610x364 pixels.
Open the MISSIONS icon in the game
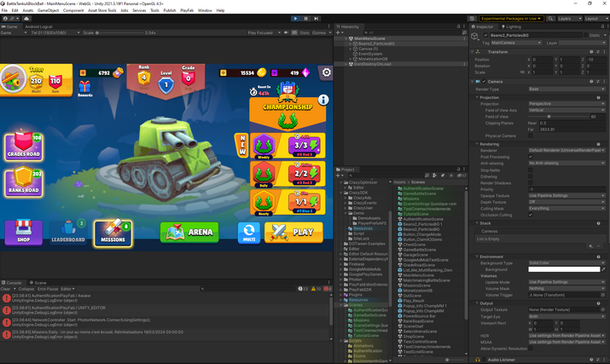point(113,233)
